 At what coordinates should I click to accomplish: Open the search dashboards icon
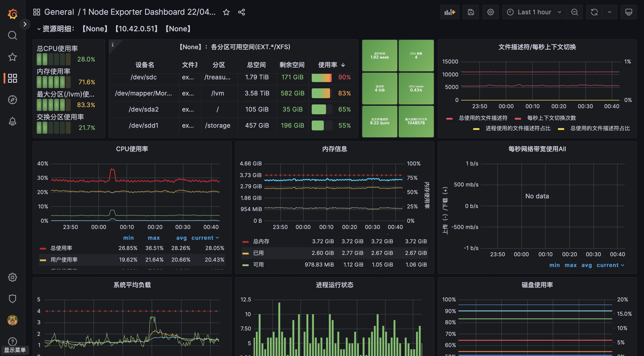pyautogui.click(x=13, y=35)
